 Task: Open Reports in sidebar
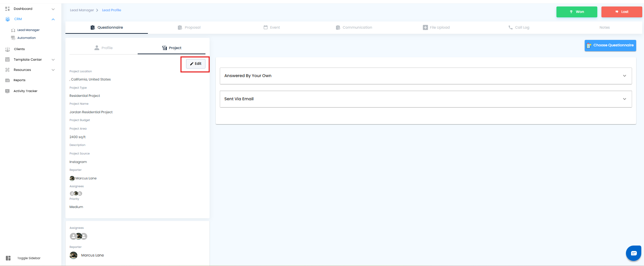coord(19,80)
